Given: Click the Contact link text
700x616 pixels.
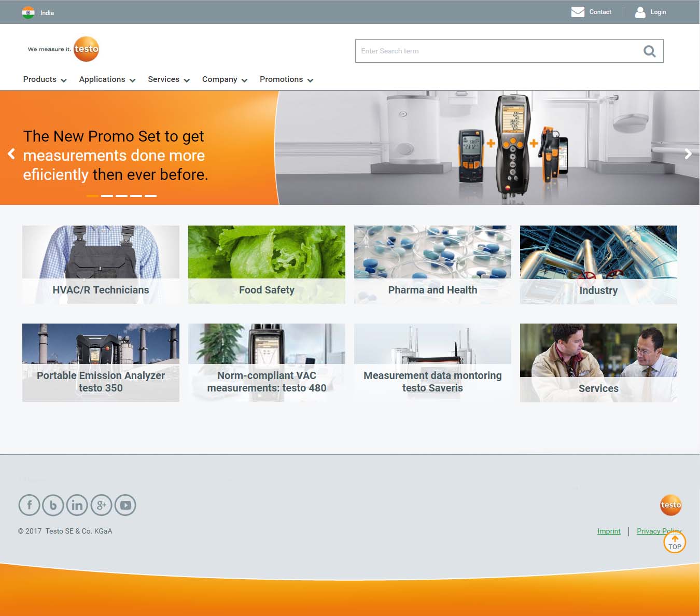Looking at the screenshot, I should click(600, 12).
